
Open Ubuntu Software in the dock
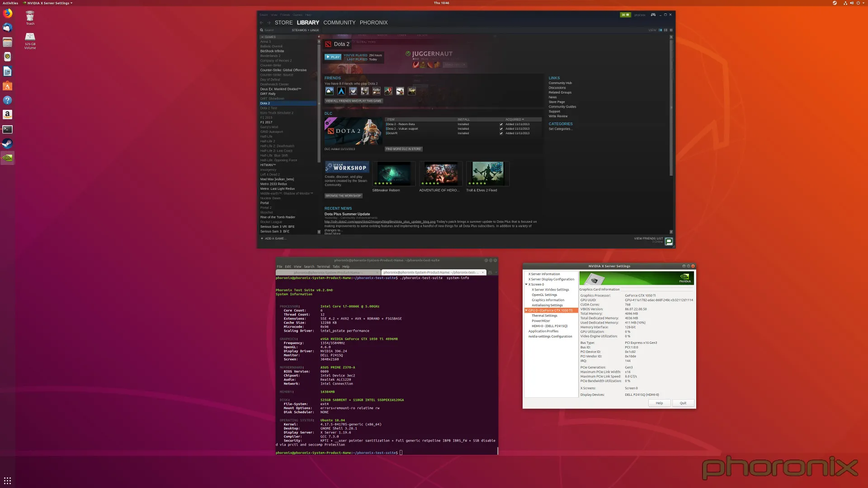(x=7, y=86)
